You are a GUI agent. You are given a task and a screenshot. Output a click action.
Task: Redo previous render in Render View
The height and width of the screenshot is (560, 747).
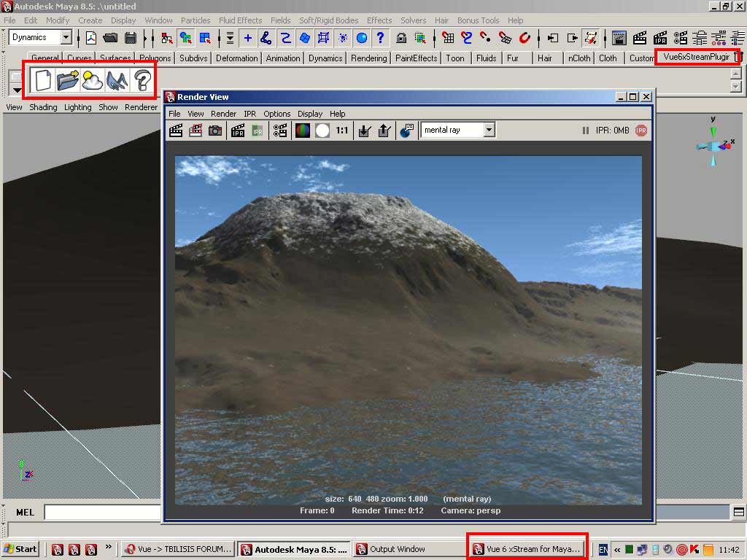pyautogui.click(x=176, y=131)
